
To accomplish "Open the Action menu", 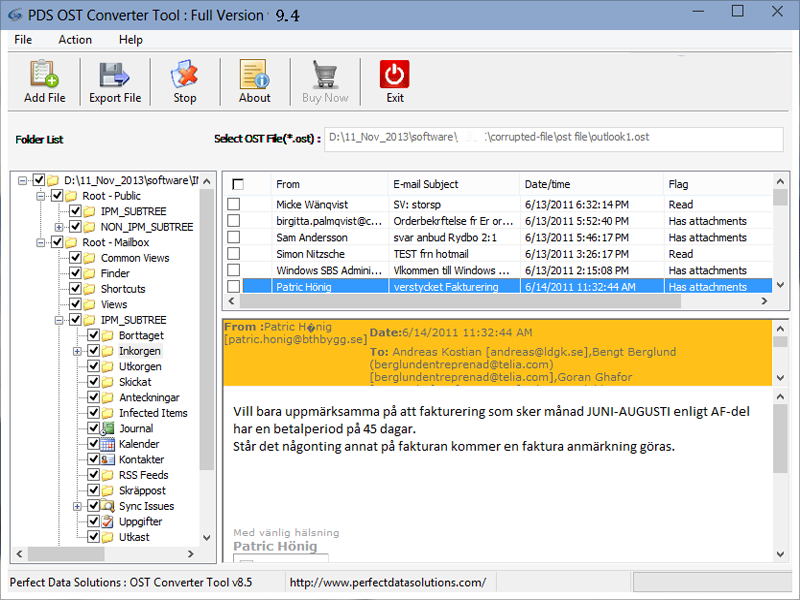I will 75,40.
